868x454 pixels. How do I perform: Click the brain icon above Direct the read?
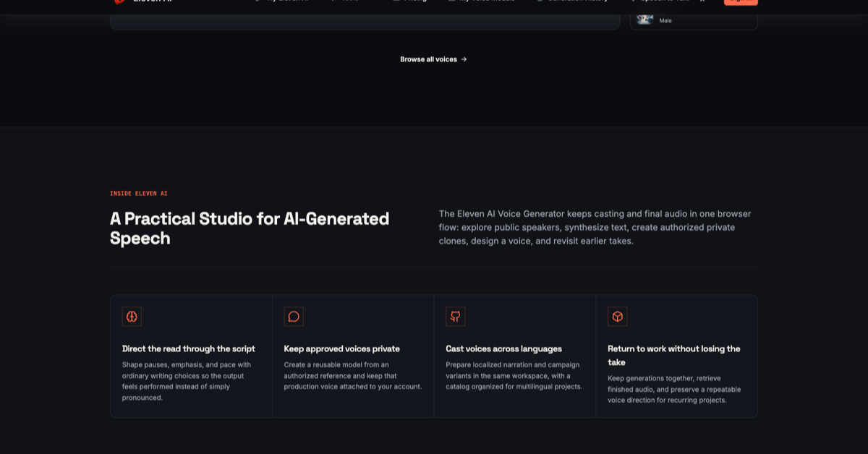click(x=132, y=317)
